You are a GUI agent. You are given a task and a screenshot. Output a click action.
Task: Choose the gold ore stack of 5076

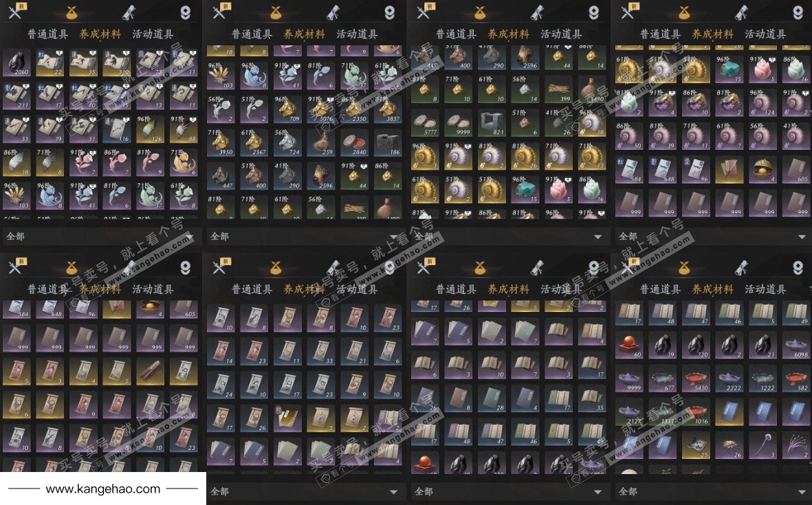[x=321, y=109]
